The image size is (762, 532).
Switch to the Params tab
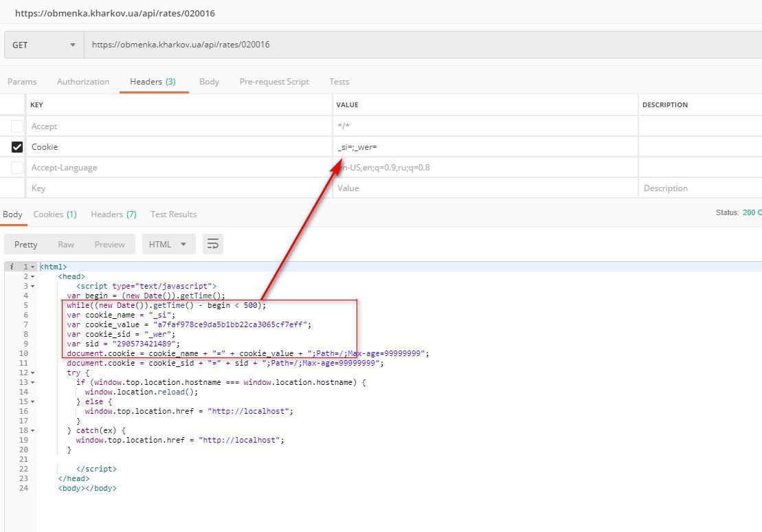pyautogui.click(x=22, y=82)
